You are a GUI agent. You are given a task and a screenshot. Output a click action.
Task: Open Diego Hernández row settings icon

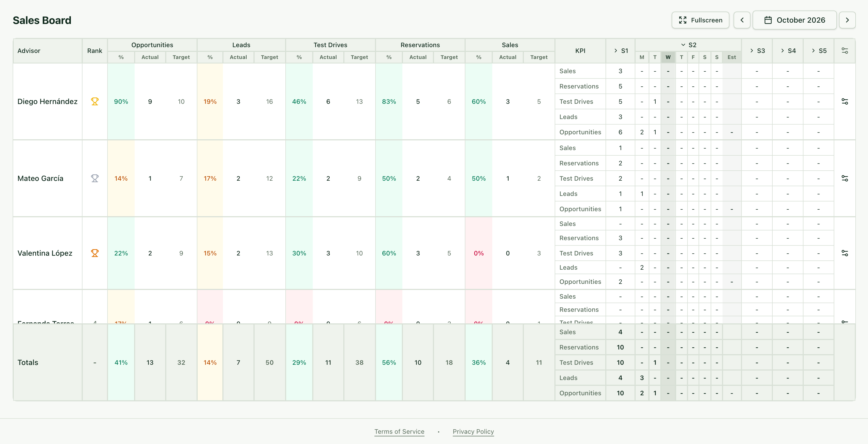pos(844,101)
